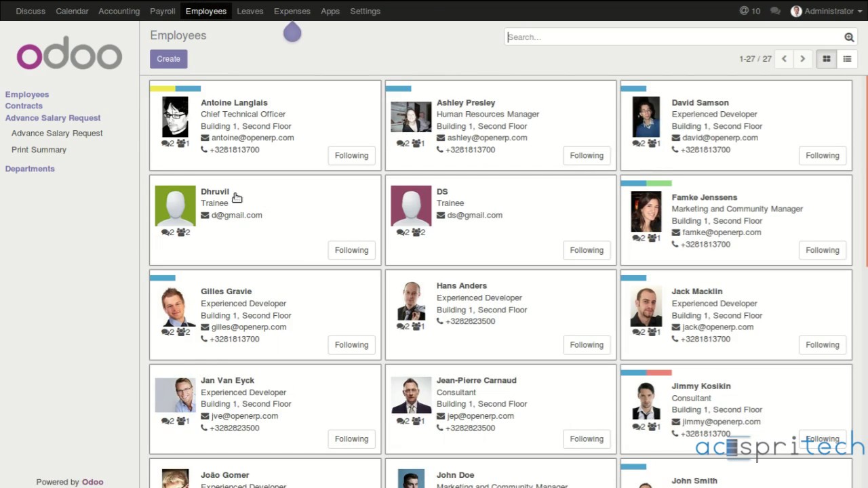
Task: Open Advance Salary Request sub-item
Action: (57, 133)
